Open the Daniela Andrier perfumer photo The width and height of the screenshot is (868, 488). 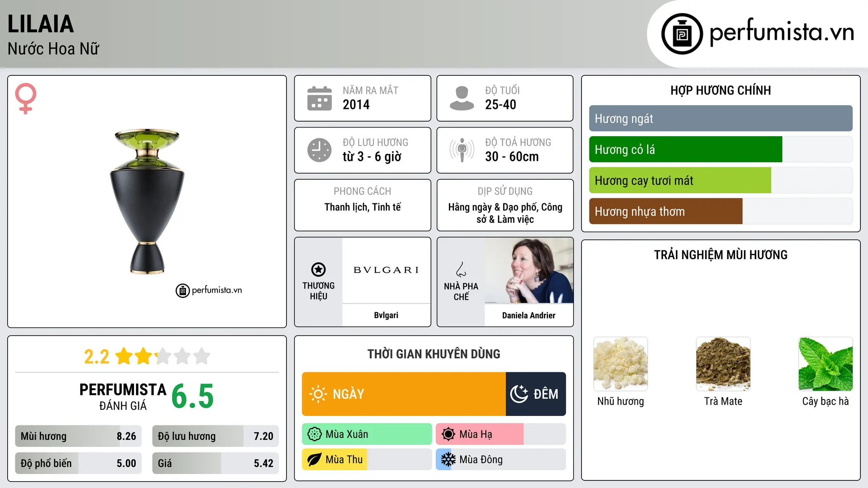click(529, 270)
